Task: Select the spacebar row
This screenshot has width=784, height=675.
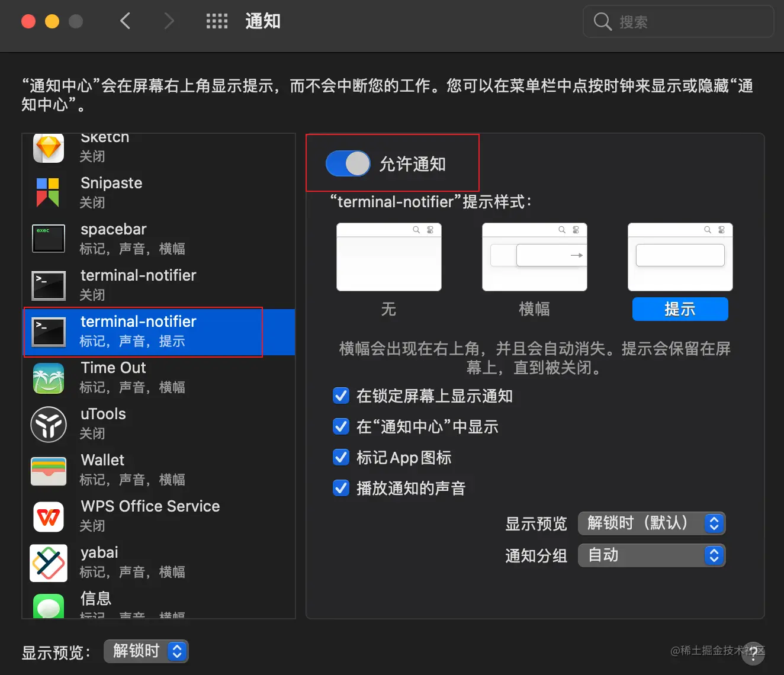Action: pos(159,239)
